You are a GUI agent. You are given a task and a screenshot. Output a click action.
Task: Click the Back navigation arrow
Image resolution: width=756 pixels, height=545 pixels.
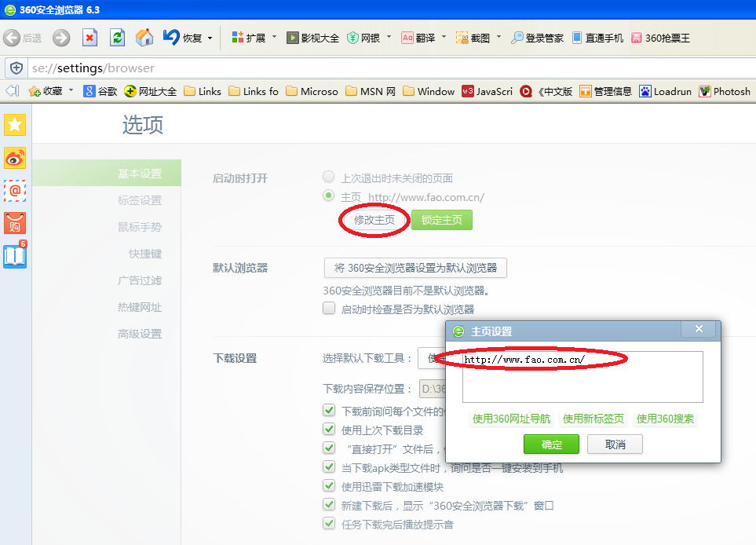(12, 38)
